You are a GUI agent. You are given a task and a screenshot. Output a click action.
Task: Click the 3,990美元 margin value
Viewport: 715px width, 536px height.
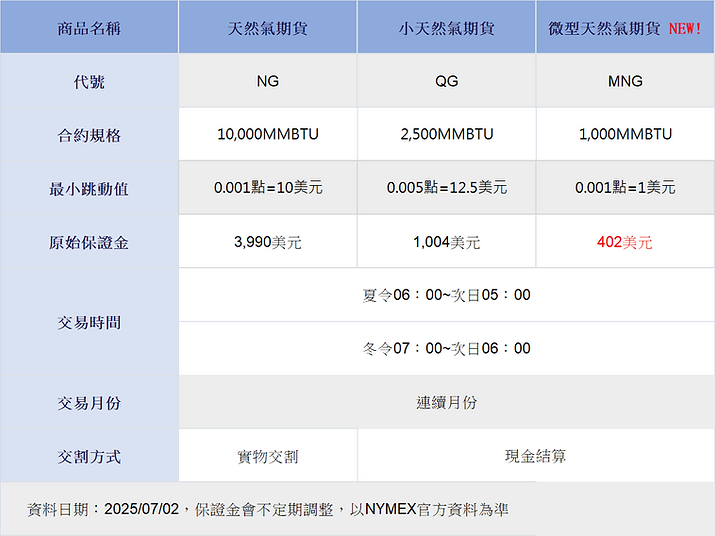pyautogui.click(x=267, y=242)
